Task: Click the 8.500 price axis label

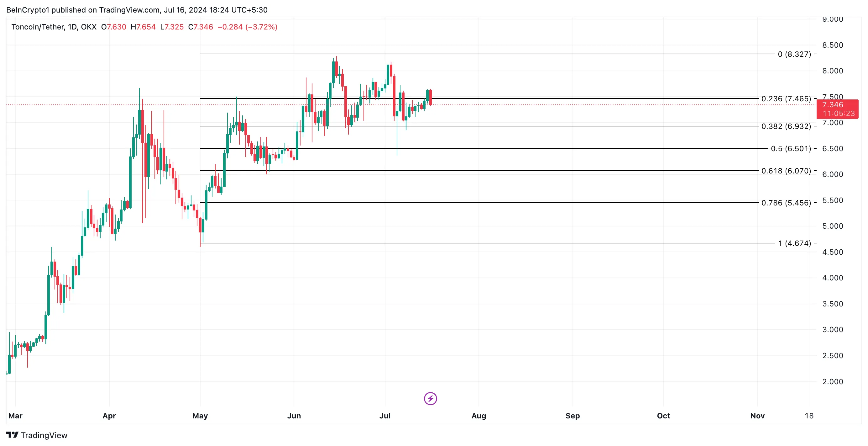Action: [833, 45]
